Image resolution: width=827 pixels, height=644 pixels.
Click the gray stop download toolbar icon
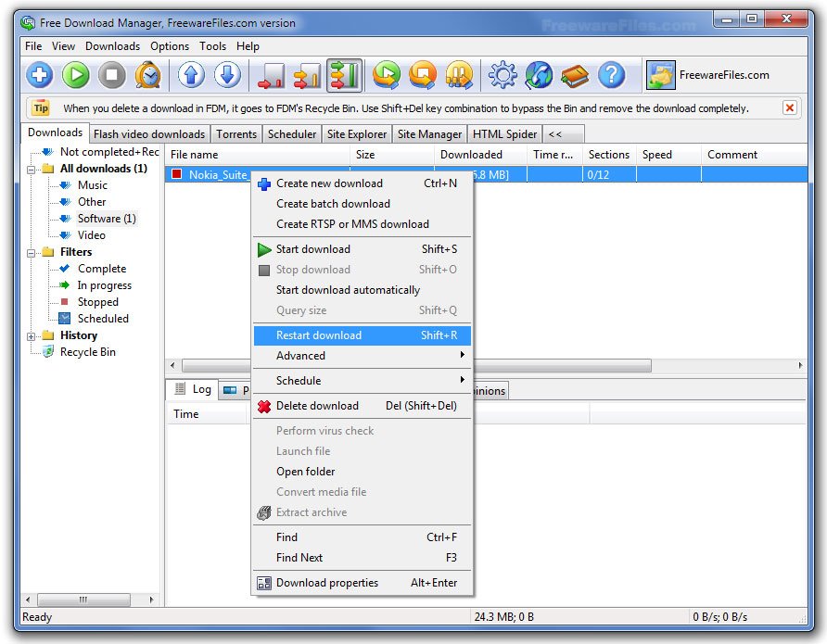(112, 75)
